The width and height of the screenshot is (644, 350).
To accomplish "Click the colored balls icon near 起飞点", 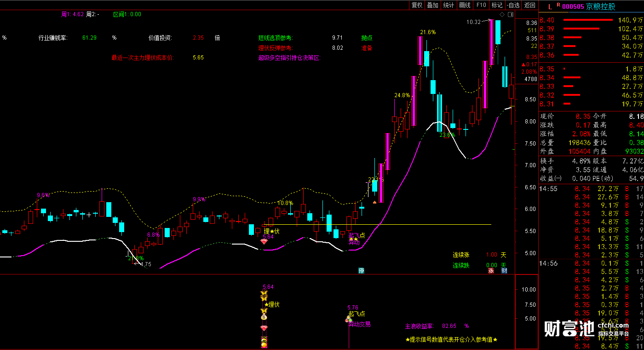I will pos(349,319).
